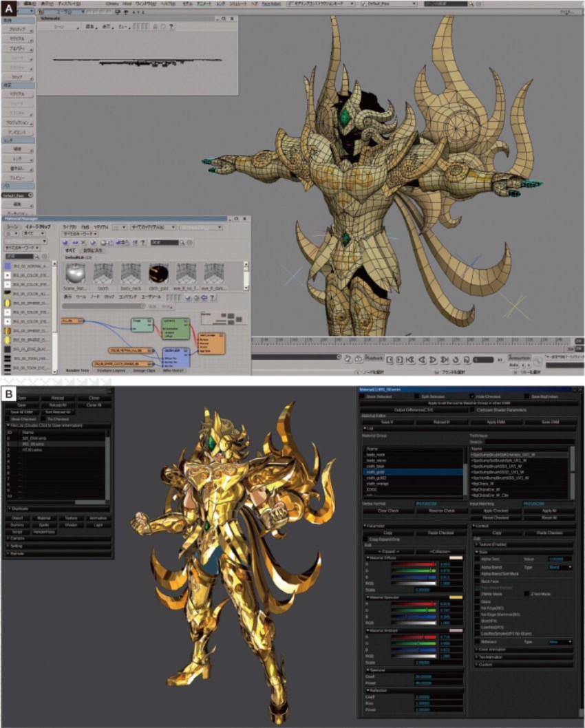585x728 pixels.
Task: Click the teal Image node in Render Tree
Action: (142, 325)
